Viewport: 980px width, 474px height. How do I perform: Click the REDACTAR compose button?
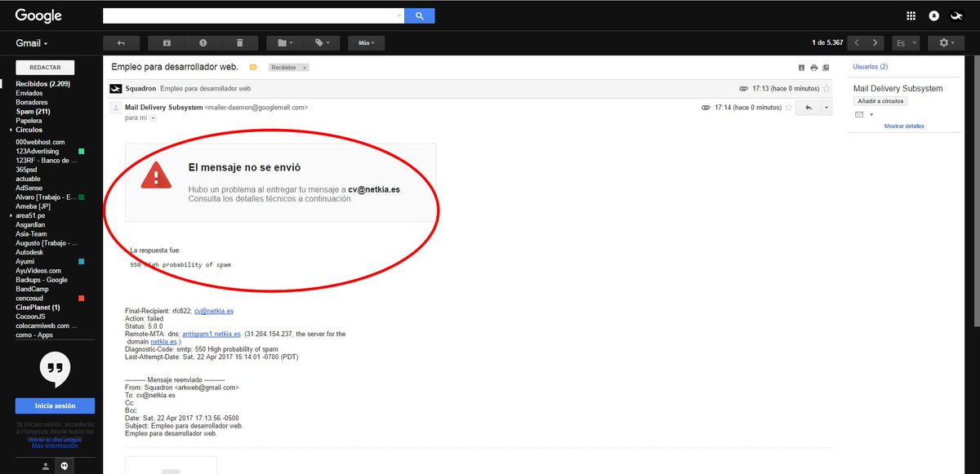[x=44, y=68]
